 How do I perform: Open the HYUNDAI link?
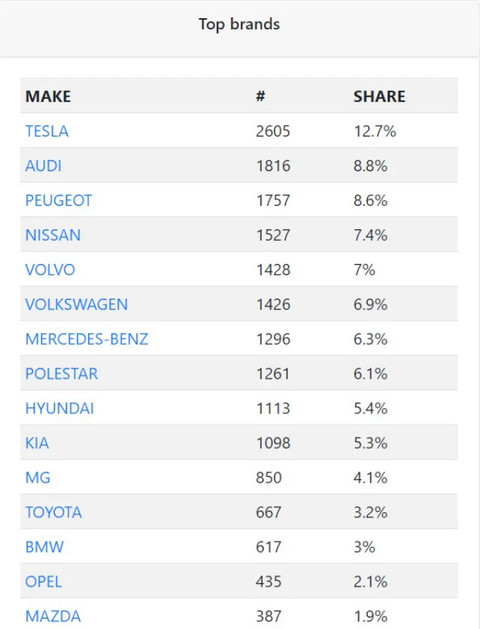[59, 408]
